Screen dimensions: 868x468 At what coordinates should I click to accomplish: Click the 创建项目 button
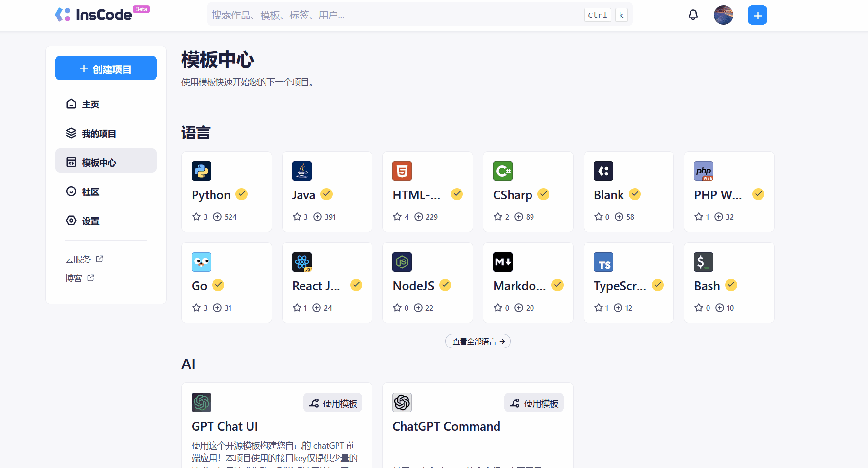tap(106, 68)
